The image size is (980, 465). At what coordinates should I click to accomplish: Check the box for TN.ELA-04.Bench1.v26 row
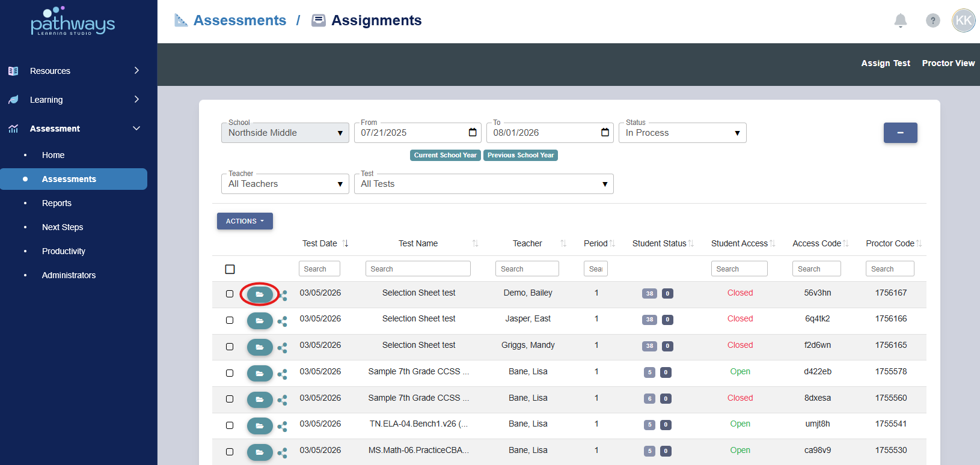click(230, 425)
